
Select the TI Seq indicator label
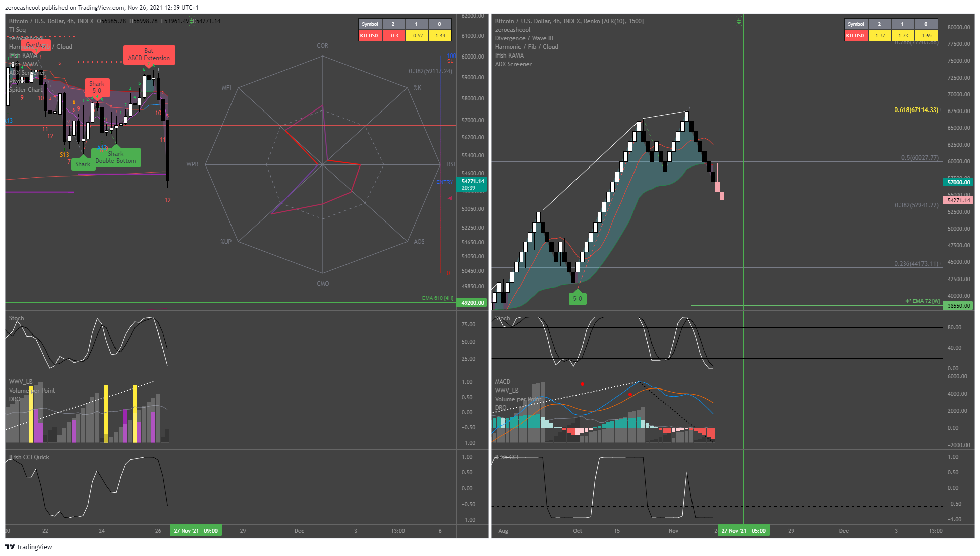click(17, 30)
